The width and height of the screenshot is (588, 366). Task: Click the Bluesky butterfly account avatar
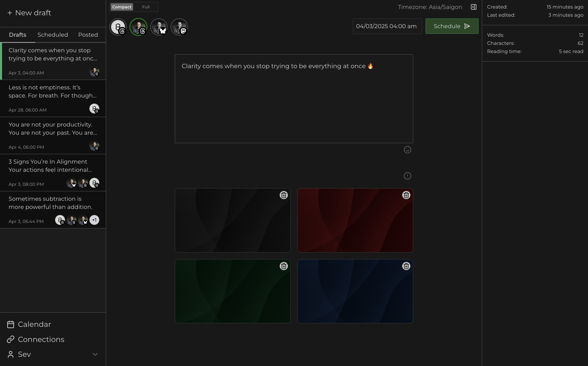tap(159, 27)
